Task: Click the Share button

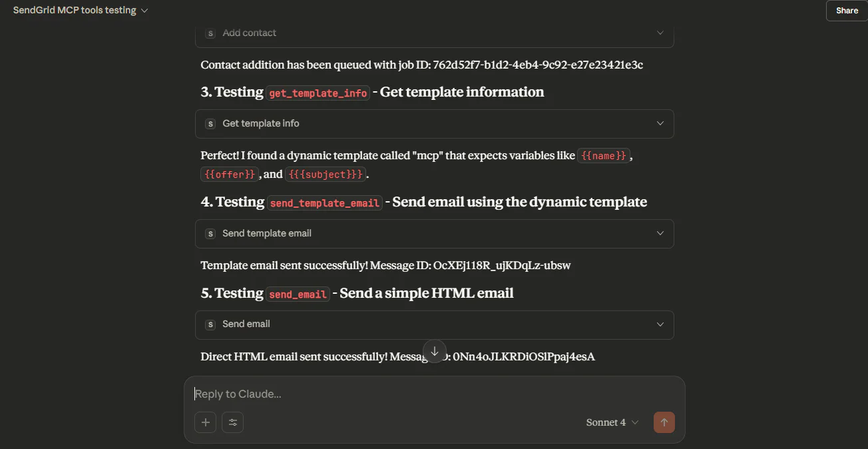Action: pyautogui.click(x=846, y=10)
